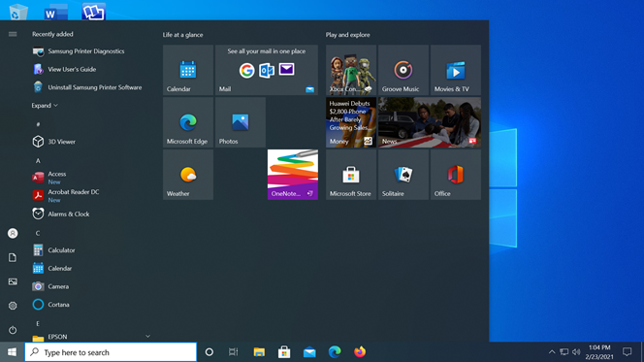Open the Money news tile
Viewport: 644px width, 362px height.
pos(351,122)
